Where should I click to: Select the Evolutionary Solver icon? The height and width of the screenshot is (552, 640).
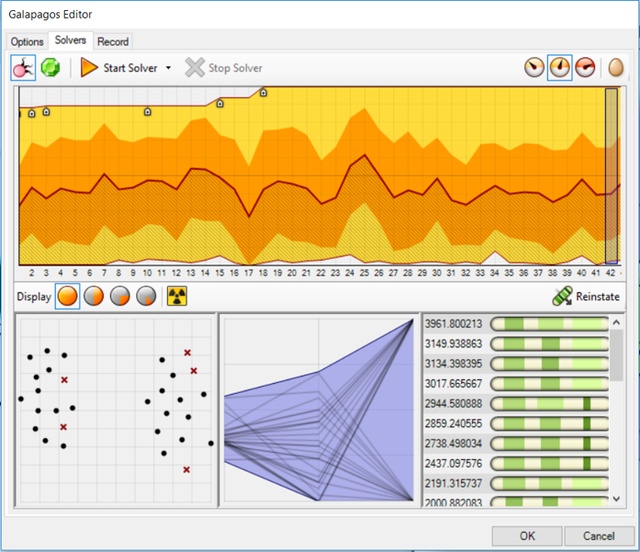tap(23, 67)
